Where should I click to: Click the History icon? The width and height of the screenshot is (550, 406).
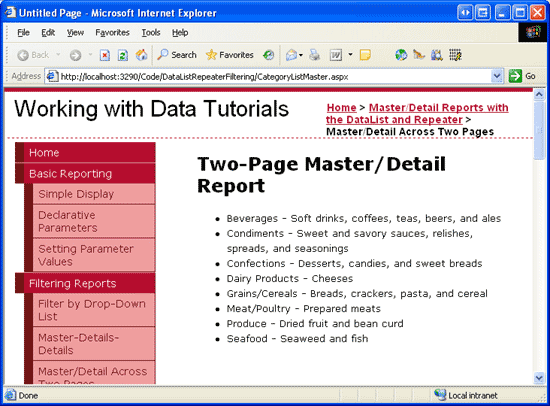[269, 55]
